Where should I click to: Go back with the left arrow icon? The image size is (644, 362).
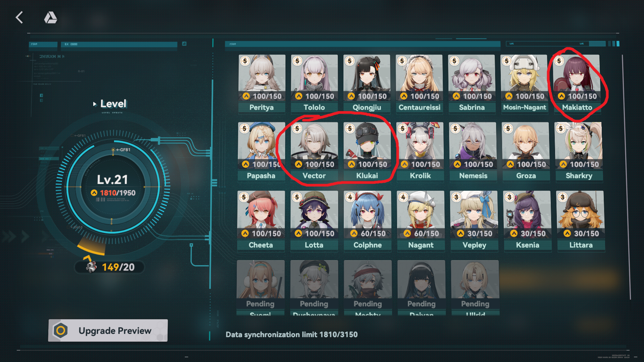pyautogui.click(x=19, y=17)
